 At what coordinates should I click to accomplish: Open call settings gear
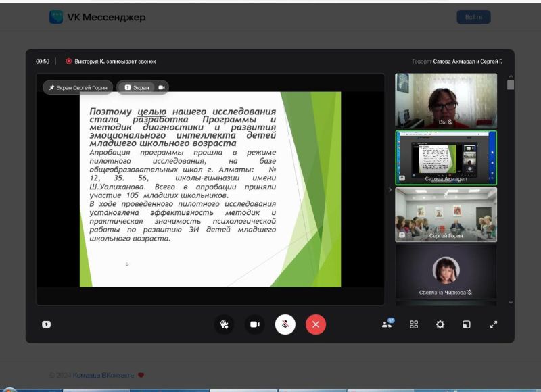[x=440, y=324]
